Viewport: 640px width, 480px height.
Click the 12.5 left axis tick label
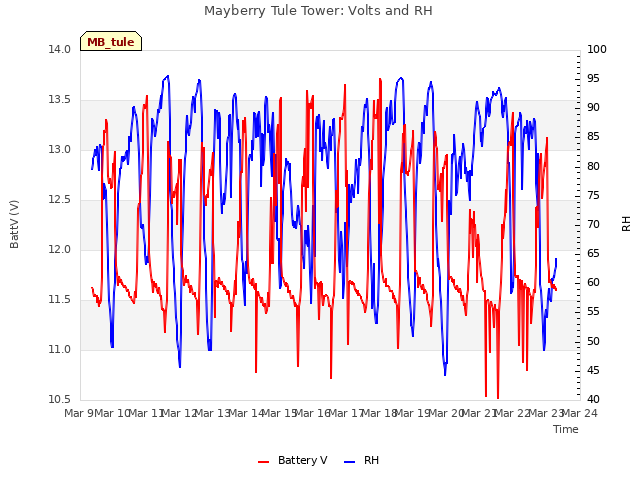click(60, 200)
